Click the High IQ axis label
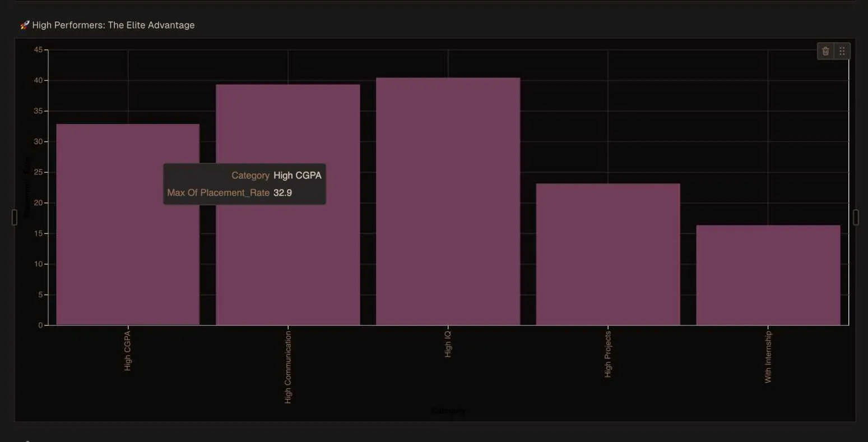 tap(448, 345)
